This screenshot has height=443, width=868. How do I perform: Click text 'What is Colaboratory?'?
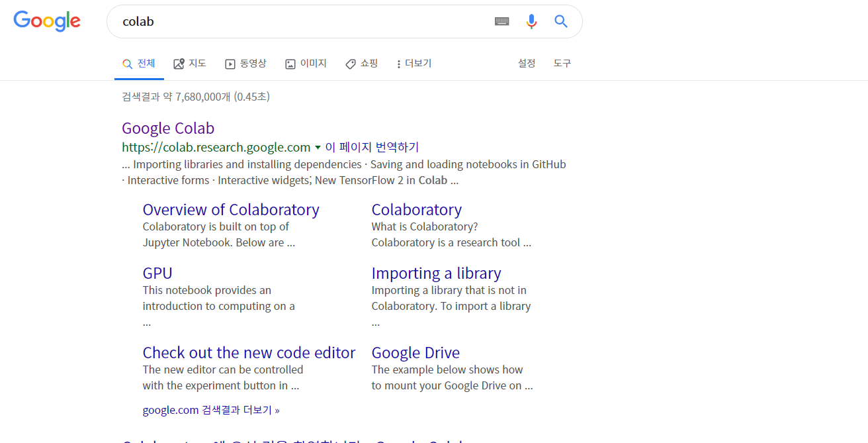[x=425, y=226]
